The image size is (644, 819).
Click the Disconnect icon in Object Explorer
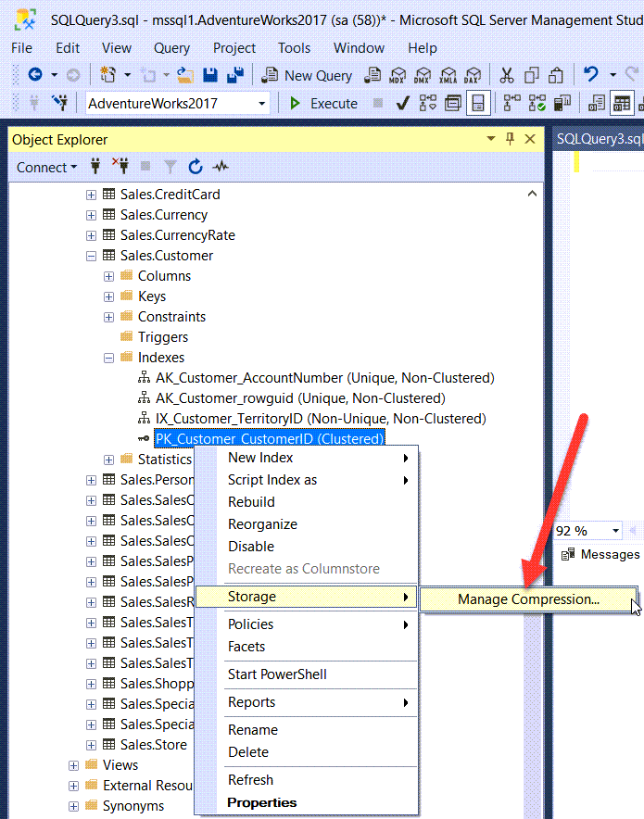pyautogui.click(x=120, y=166)
